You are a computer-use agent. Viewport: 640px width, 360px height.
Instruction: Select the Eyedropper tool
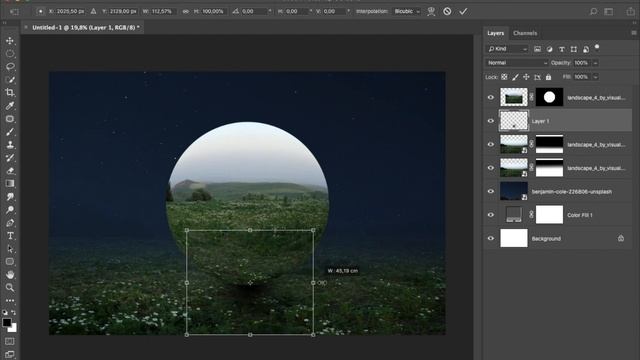pos(10,106)
